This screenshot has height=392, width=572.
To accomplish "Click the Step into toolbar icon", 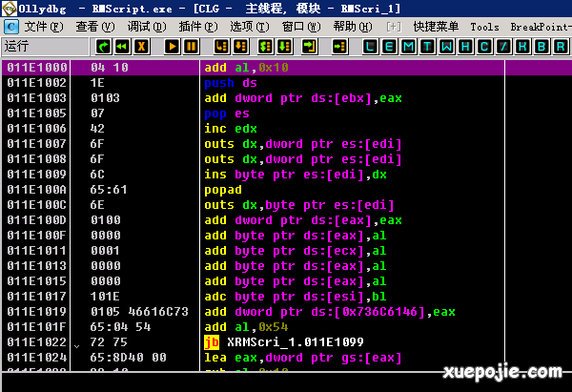I will (x=221, y=47).
